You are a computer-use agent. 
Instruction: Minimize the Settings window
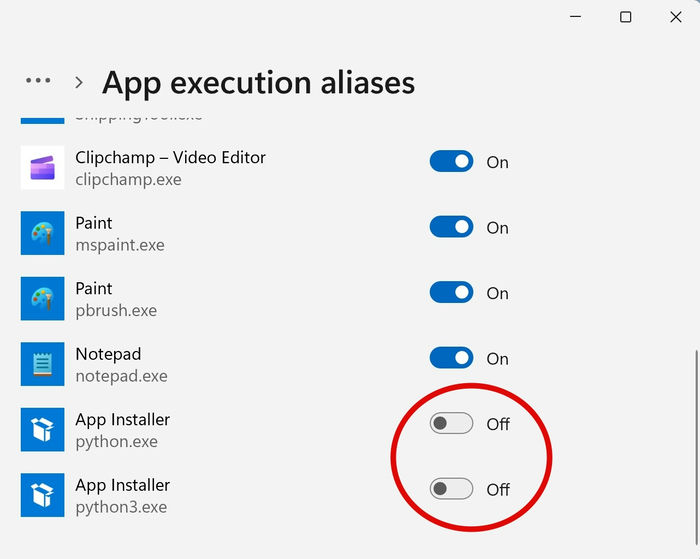click(575, 17)
